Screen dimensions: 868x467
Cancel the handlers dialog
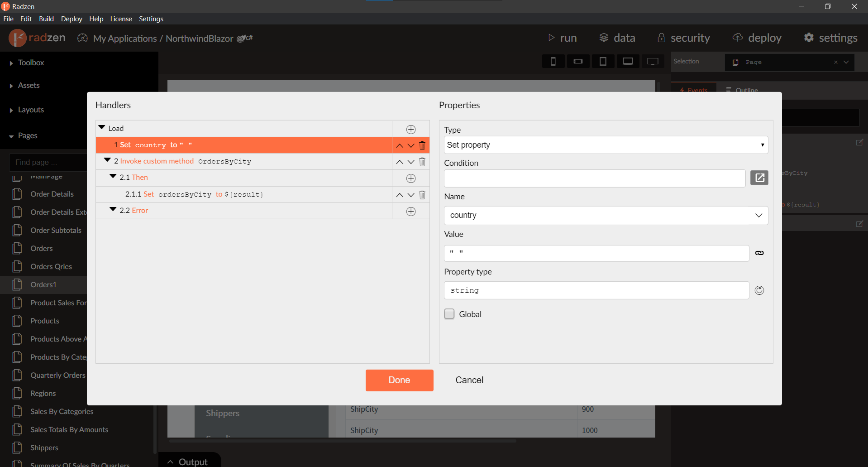(x=469, y=380)
